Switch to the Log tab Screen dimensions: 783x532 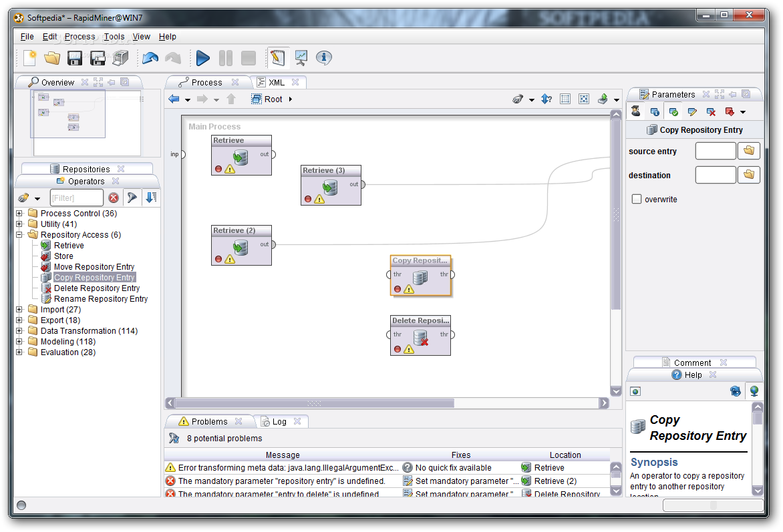pos(279,422)
